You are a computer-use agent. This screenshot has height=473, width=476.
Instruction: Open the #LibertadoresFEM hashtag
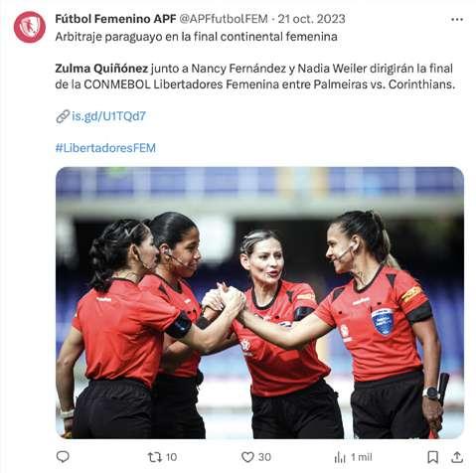(105, 148)
